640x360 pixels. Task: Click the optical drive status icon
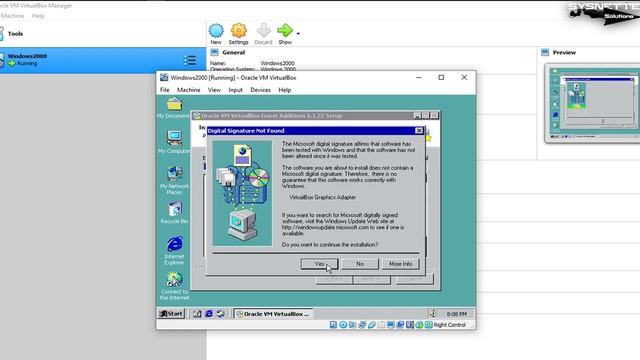(x=343, y=325)
